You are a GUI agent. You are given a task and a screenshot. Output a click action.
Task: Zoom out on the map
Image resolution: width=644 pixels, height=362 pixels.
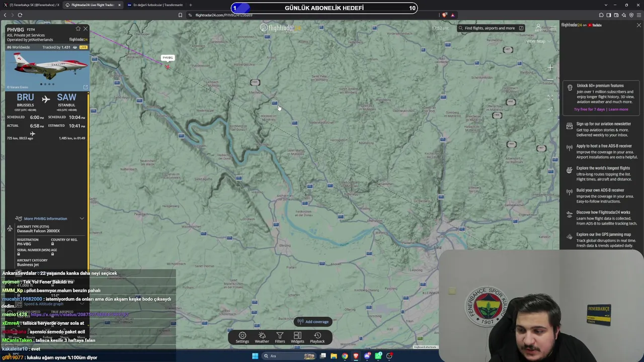pos(550,80)
